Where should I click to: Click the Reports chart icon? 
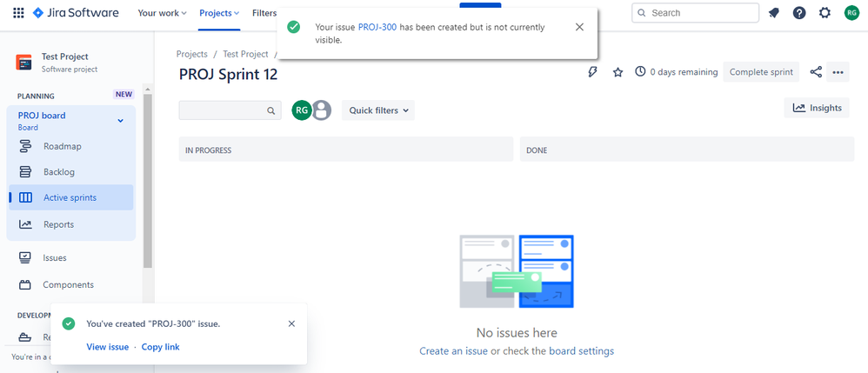pos(25,224)
